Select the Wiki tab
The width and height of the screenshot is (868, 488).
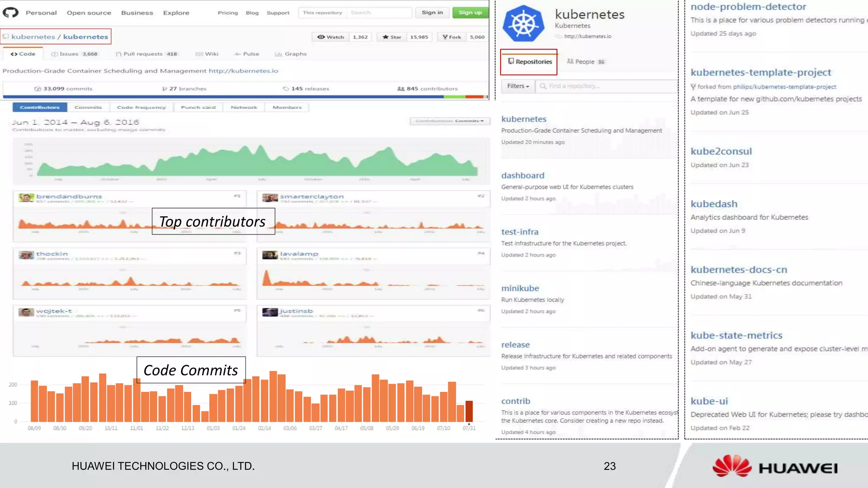pyautogui.click(x=207, y=54)
